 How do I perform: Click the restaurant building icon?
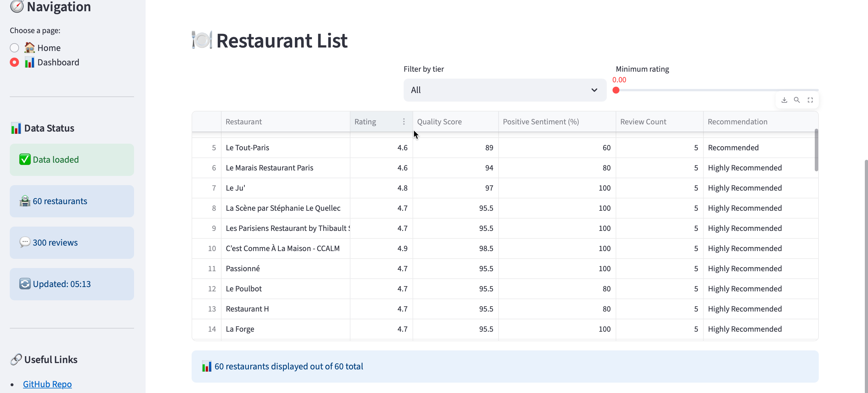pos(25,201)
